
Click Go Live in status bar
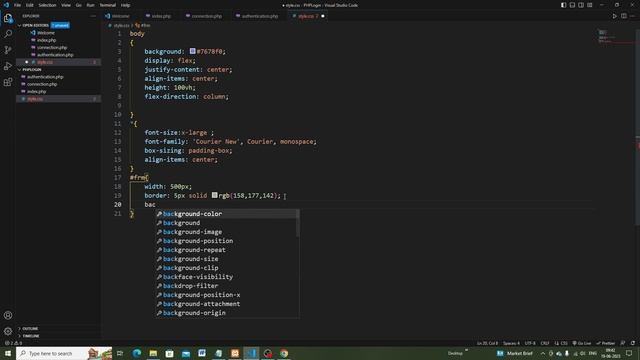[x=582, y=343]
